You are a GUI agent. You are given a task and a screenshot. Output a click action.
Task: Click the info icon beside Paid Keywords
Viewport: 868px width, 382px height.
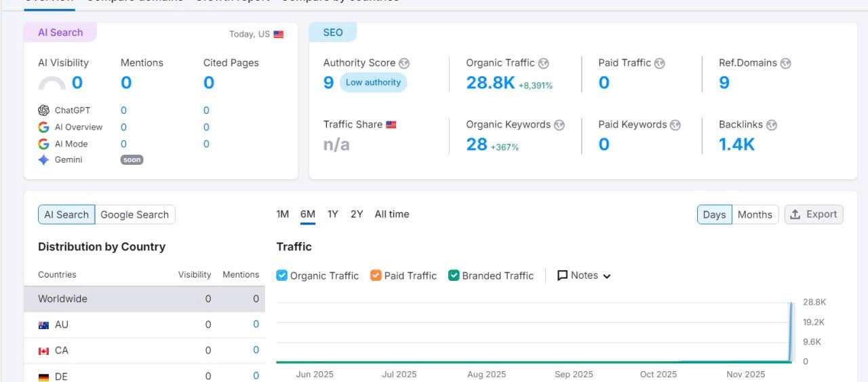[x=675, y=125]
